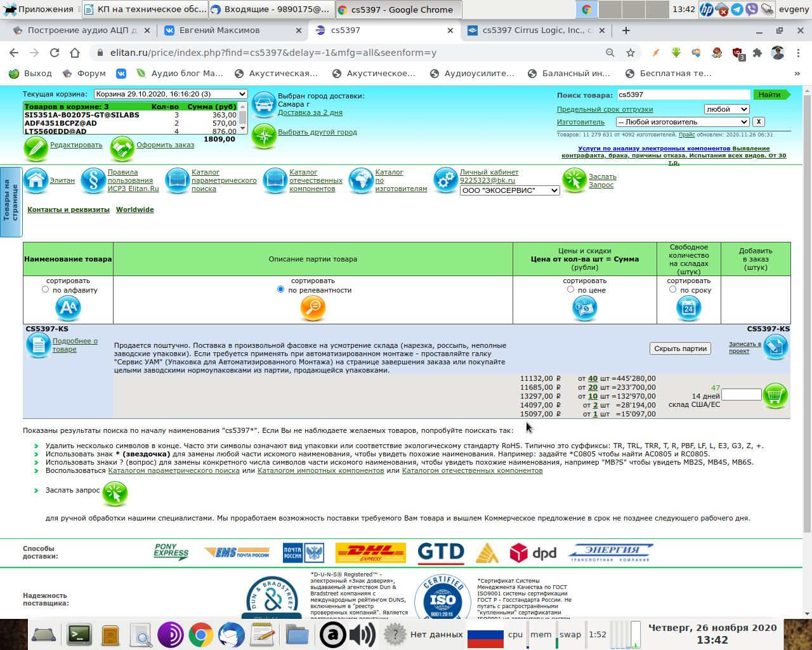Click the product details document icon for CS5397-KS
Viewport: 812px width, 650px height.
[38, 345]
